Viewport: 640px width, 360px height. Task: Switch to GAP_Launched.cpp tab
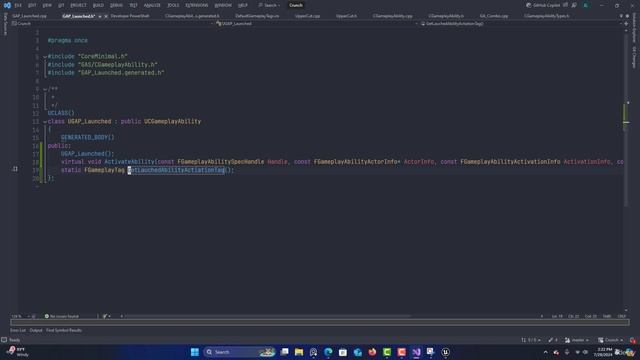click(29, 16)
